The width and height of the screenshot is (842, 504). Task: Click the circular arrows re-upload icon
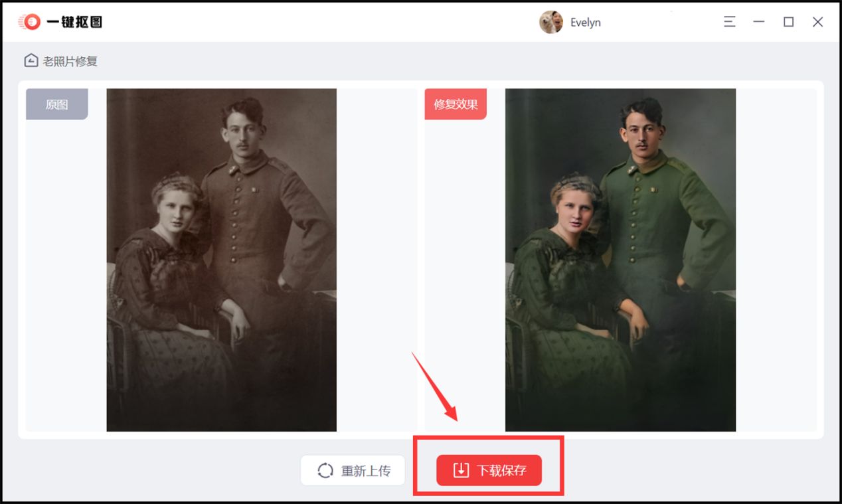(325, 471)
